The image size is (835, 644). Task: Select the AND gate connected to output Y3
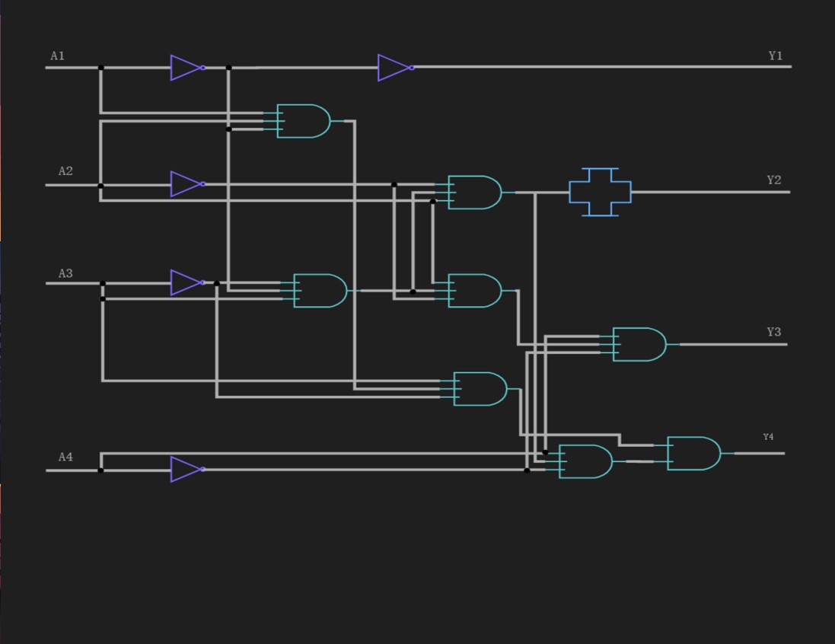pos(639,343)
